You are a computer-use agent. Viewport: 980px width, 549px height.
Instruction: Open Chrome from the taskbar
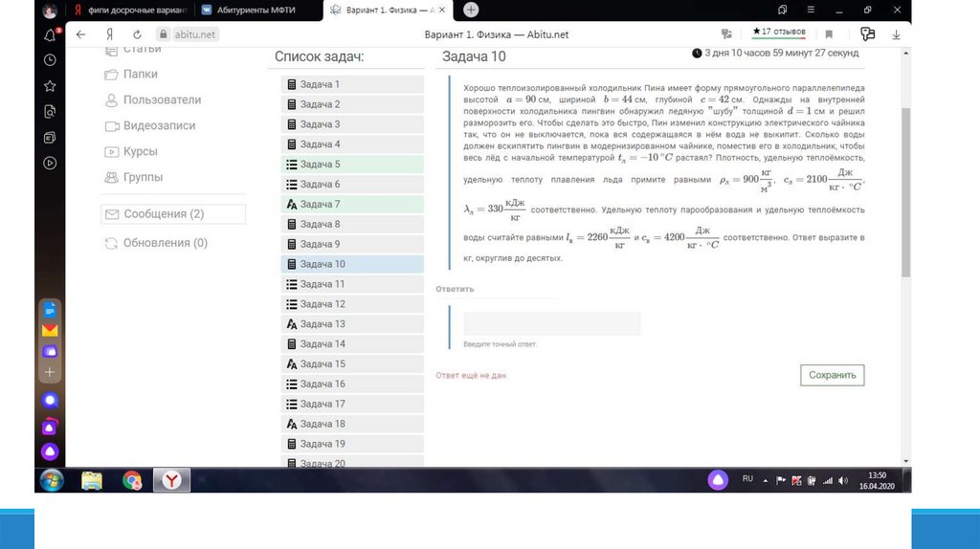(132, 480)
